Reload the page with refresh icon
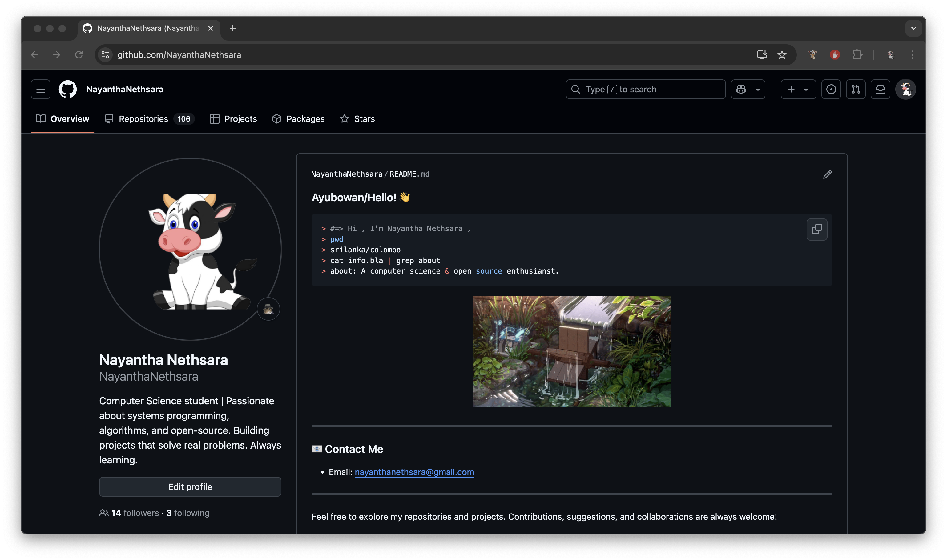 coord(79,55)
